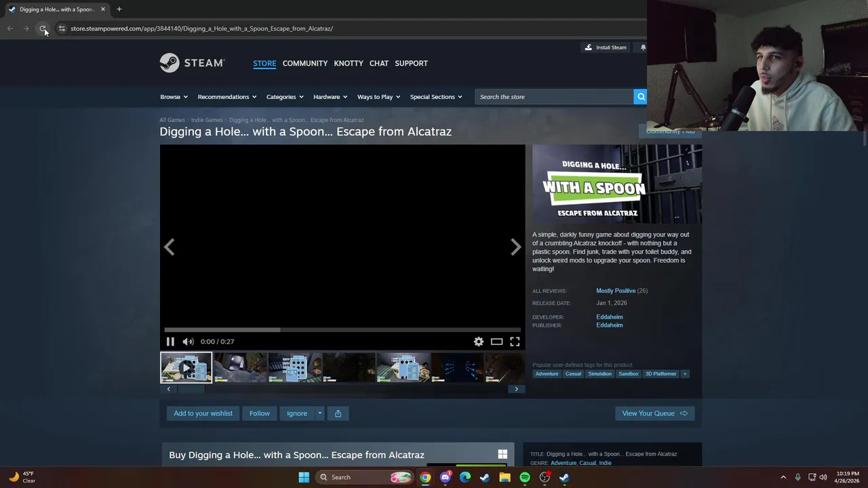Select the 3D Platformer tag
Screen dimensions: 868x488
coord(660,373)
